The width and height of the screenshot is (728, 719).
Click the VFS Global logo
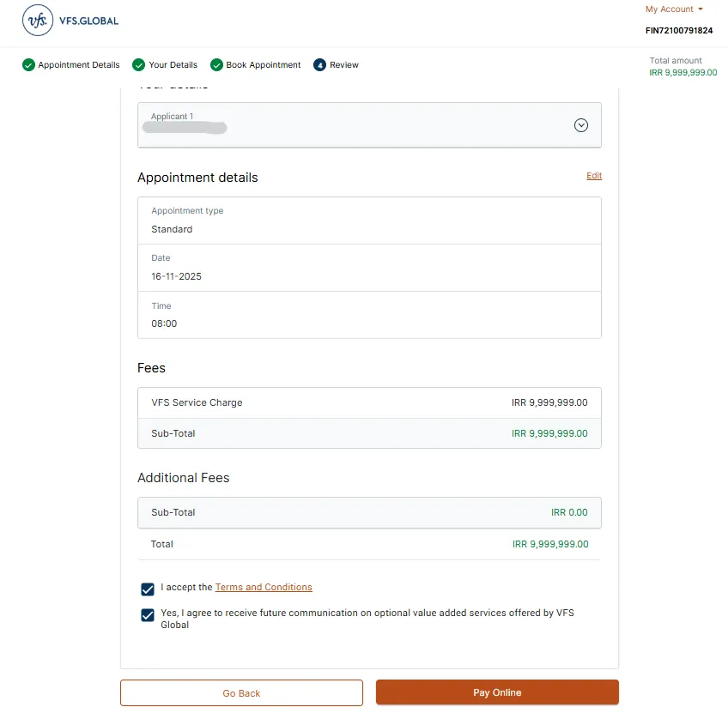(x=70, y=20)
